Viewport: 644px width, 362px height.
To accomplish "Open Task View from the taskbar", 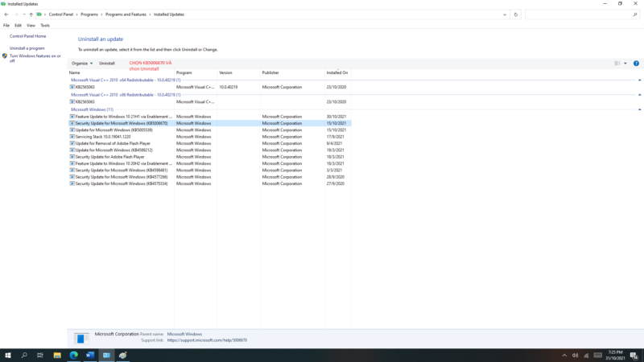I will click(x=39, y=356).
